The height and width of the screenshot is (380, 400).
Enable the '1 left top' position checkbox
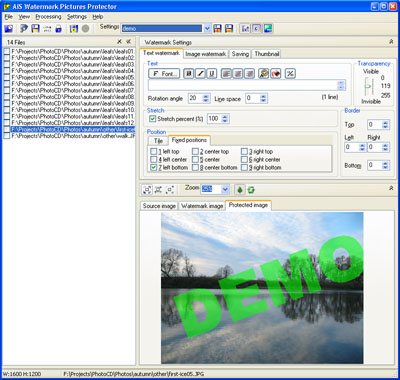pos(153,152)
